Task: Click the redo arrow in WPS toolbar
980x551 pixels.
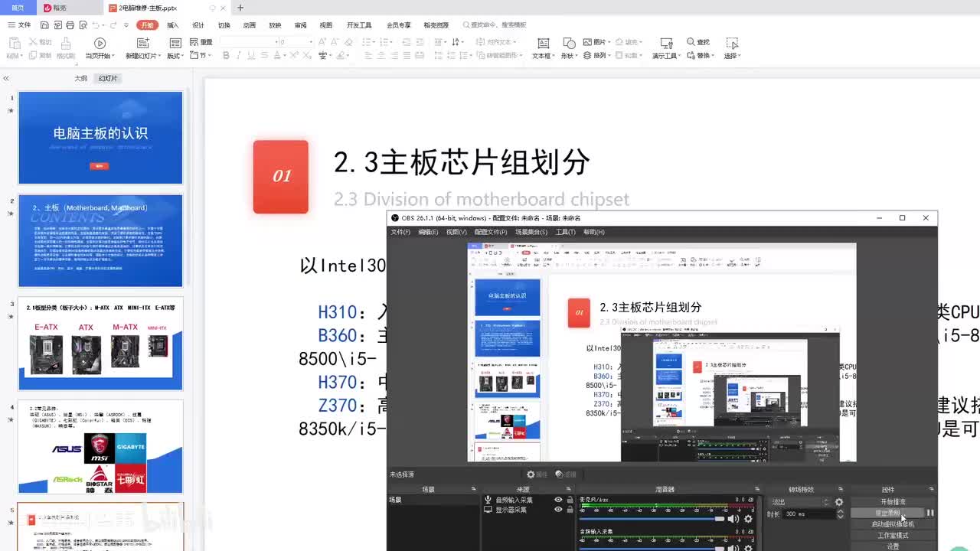Action: point(113,25)
